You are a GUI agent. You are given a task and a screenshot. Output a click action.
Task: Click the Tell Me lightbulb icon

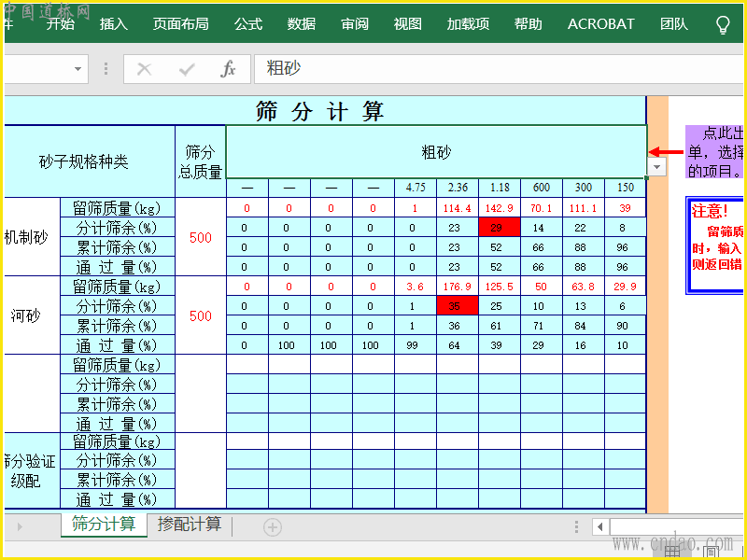click(723, 25)
